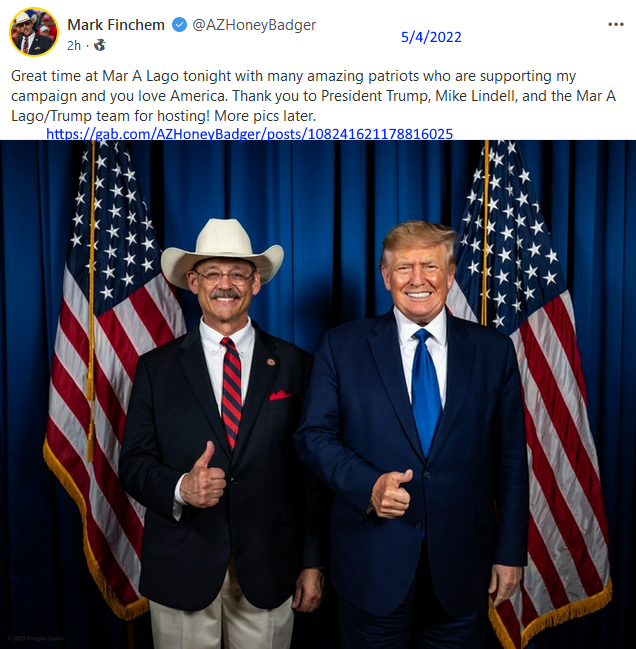This screenshot has width=636, height=649.
Task: Click the white cowboy hat in photo
Action: tap(222, 250)
